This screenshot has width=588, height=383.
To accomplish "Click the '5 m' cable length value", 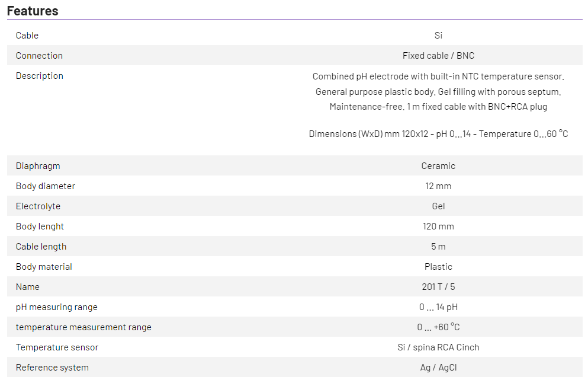I will coord(438,247).
